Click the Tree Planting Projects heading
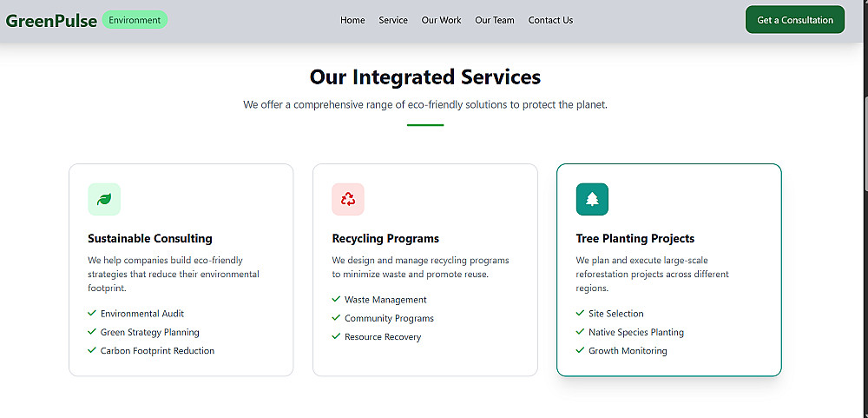 click(x=635, y=238)
